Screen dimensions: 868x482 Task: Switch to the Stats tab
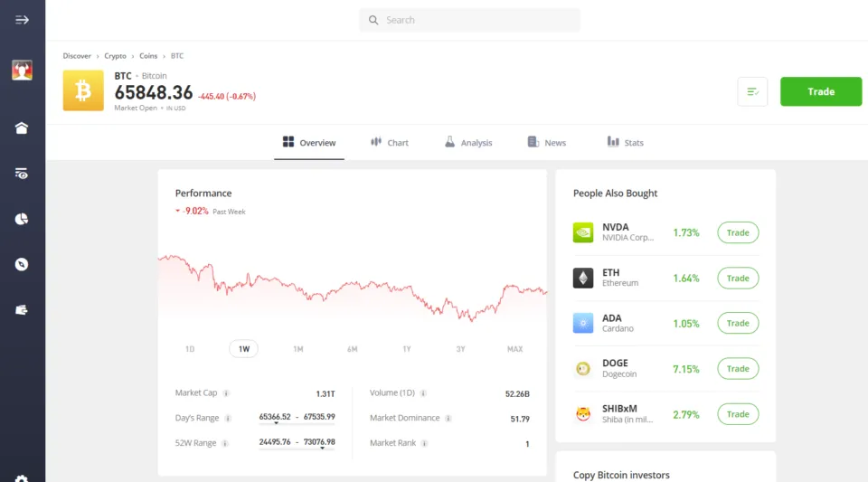pos(626,143)
